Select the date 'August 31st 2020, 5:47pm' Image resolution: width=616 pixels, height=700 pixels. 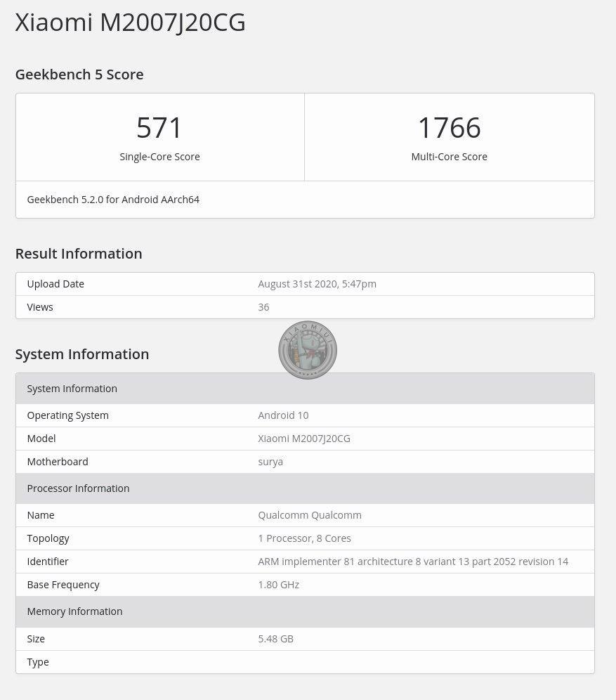tap(317, 284)
